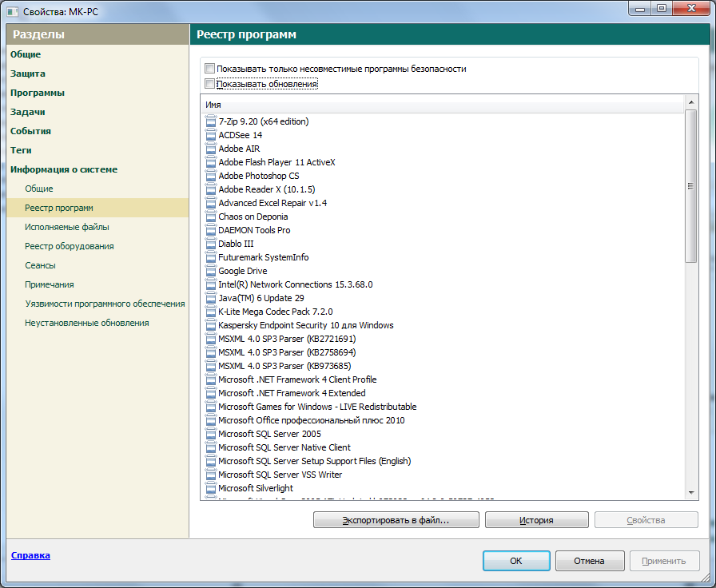
Task: Click the scrollbar down arrow
Action: (691, 493)
